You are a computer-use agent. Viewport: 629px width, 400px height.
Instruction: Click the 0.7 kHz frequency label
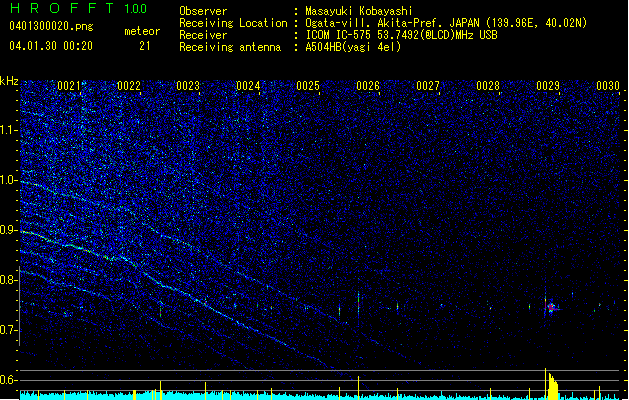pos(8,330)
